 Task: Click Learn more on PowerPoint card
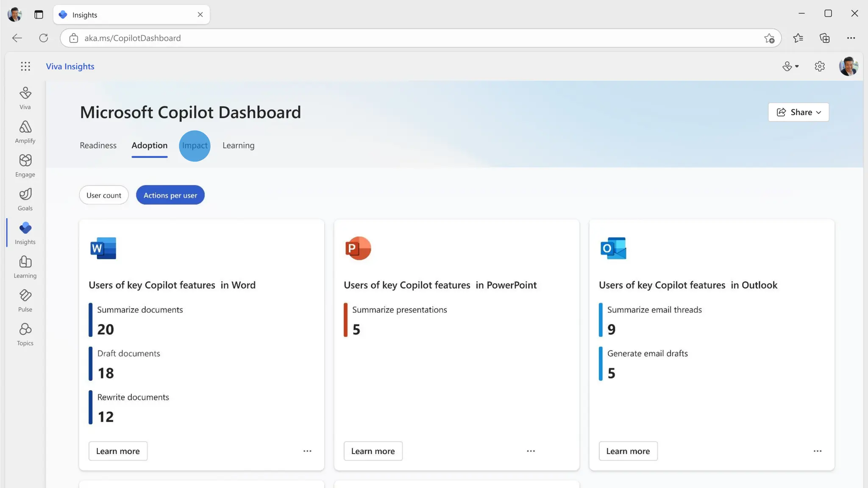[x=373, y=451]
